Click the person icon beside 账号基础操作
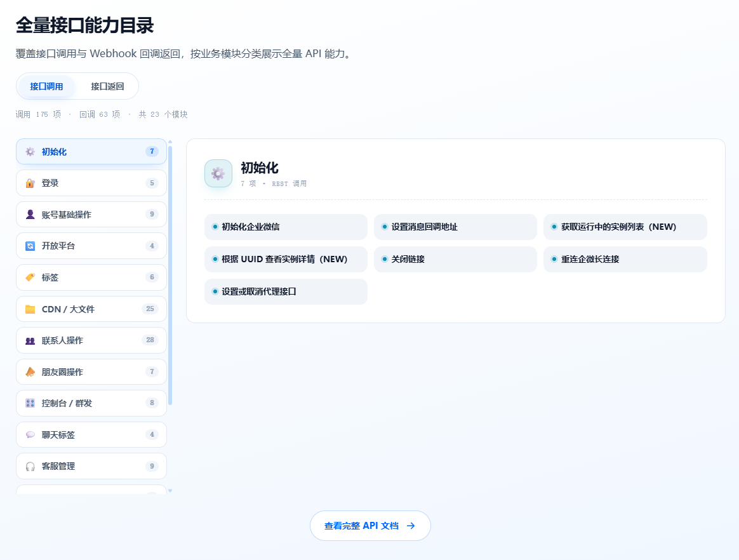 pyautogui.click(x=30, y=215)
